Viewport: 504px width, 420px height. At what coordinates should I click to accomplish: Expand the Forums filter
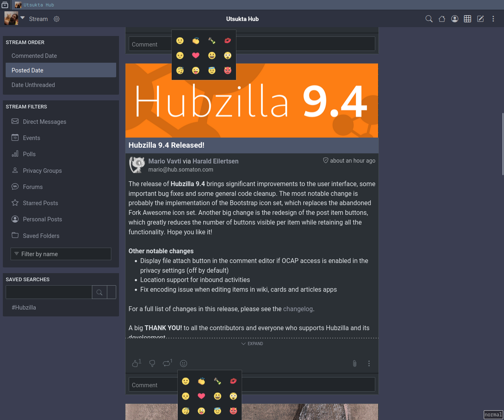(x=61, y=187)
